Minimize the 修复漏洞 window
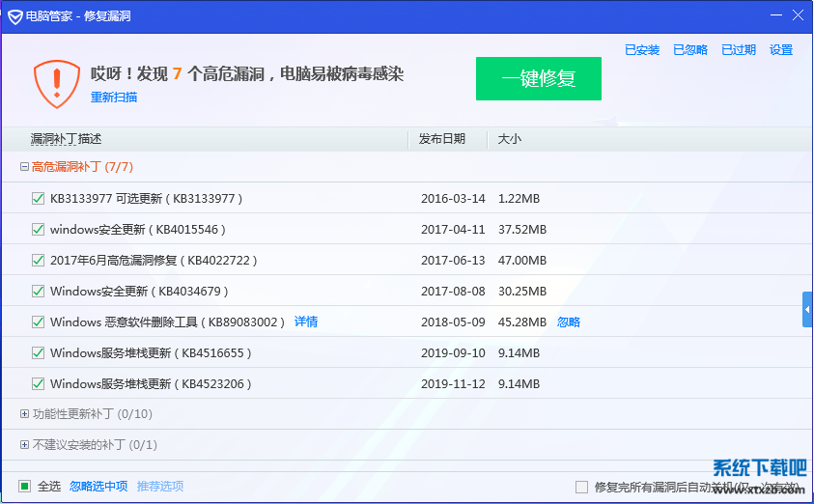 tap(776, 15)
